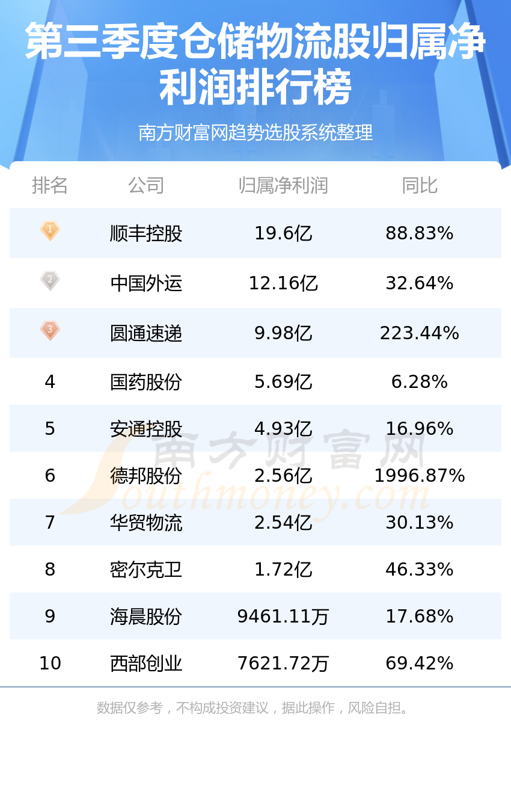This screenshot has height=812, width=511.
Task: Select 圆通速递 in the ranking table
Action: pyautogui.click(x=146, y=333)
